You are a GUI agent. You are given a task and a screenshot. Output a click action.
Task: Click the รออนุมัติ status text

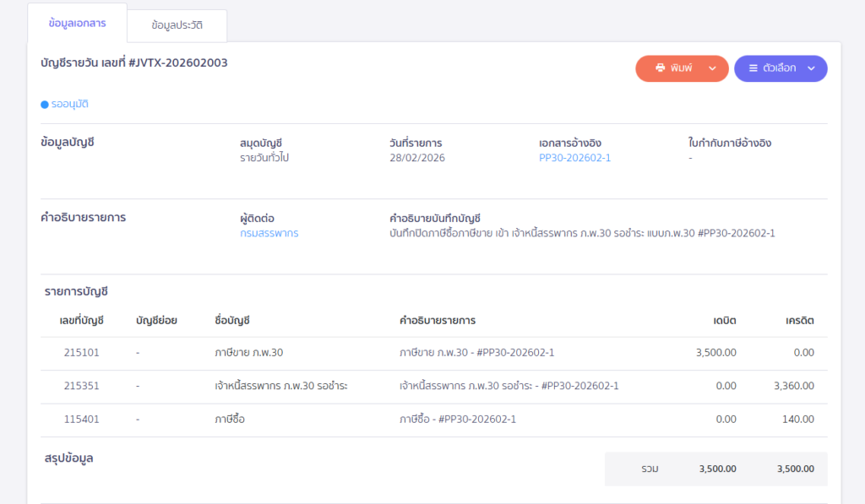70,105
